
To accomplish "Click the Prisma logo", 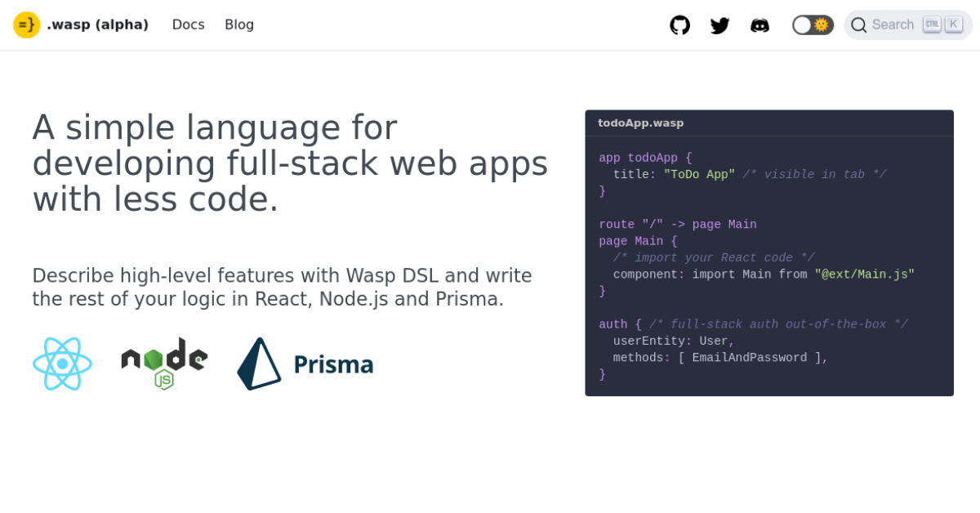I will click(305, 364).
